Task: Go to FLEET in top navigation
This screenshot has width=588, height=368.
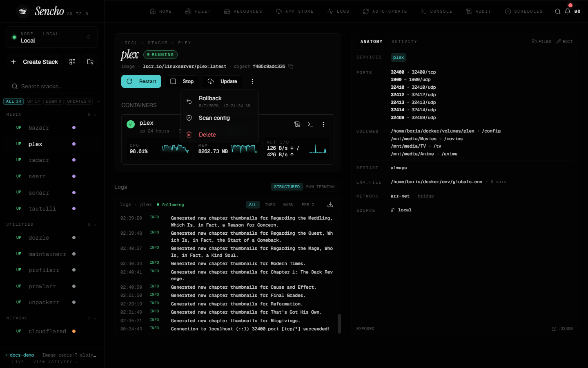Action: (x=198, y=11)
